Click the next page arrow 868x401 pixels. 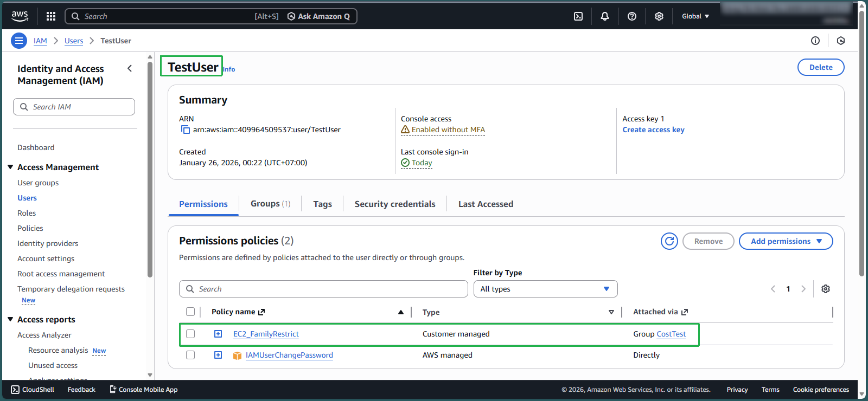[x=803, y=289]
